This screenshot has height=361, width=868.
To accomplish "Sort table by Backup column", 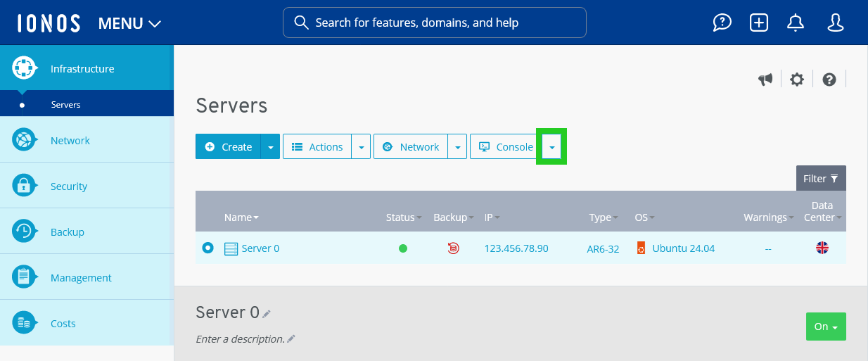I will 453,217.
